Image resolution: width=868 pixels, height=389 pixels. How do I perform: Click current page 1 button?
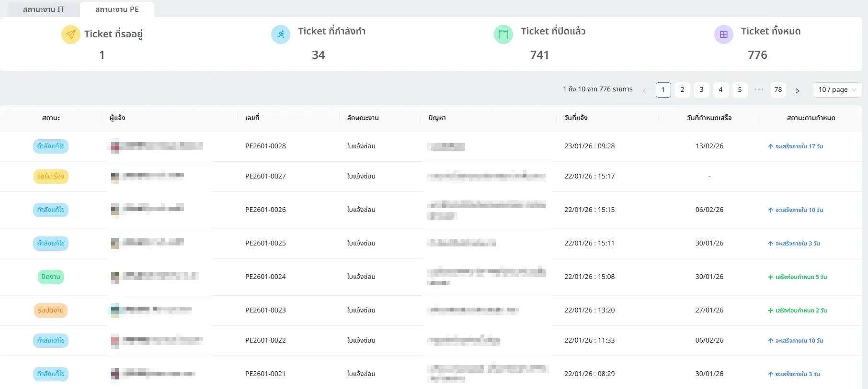[663, 89]
